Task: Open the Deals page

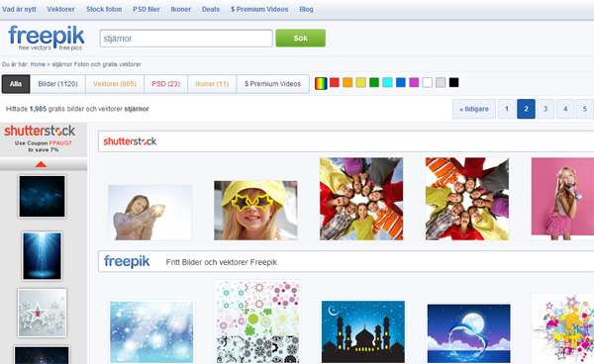Action: coord(211,9)
